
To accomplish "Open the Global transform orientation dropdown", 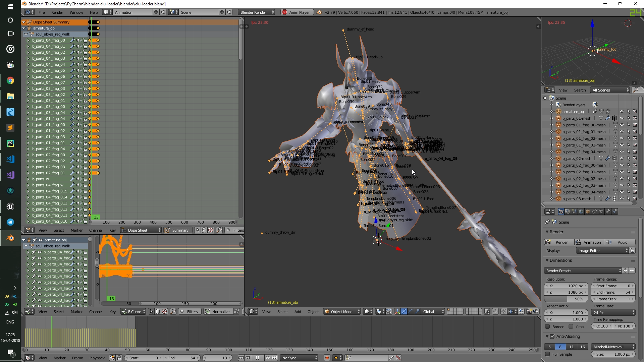I will click(433, 311).
